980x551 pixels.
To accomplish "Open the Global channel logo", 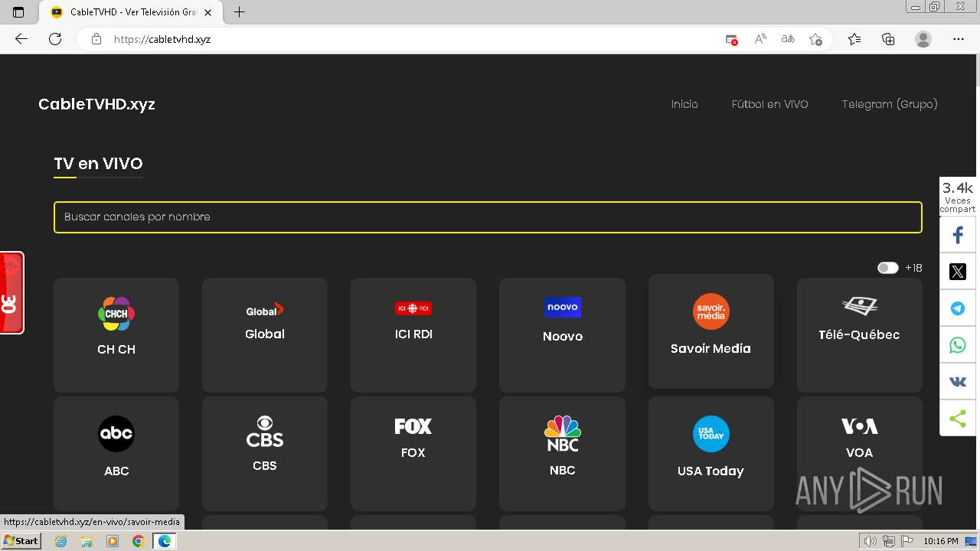I will pos(265,310).
